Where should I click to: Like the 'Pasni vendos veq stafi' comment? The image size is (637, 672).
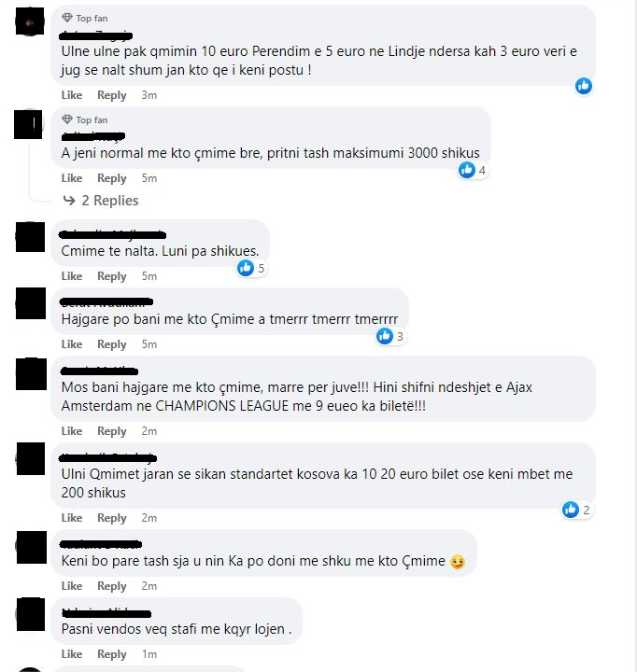[72, 654]
